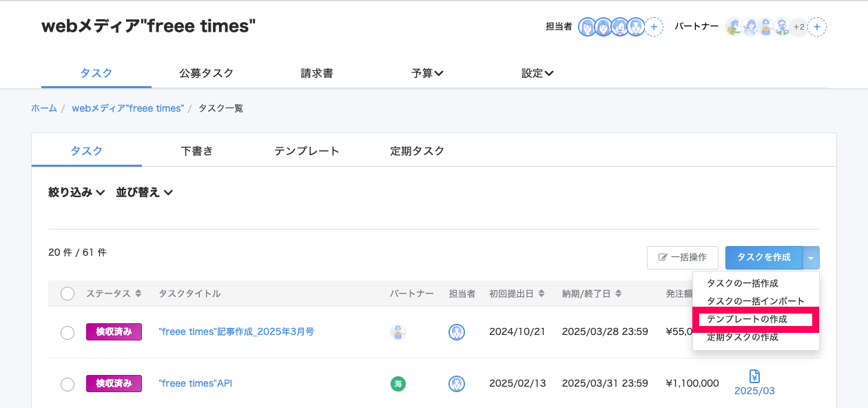The width and height of the screenshot is (868, 408).
Task: Open webメディア"freee times" breadcrumb link
Action: click(128, 108)
